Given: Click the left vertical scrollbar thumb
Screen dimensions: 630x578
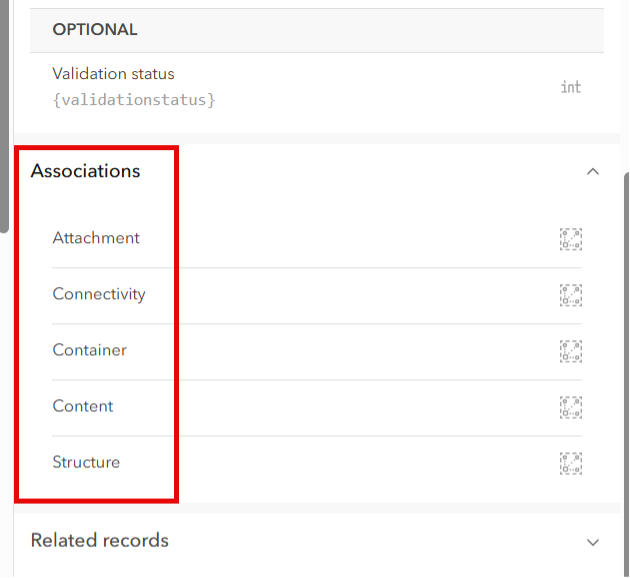Looking at the screenshot, I should tap(4, 110).
